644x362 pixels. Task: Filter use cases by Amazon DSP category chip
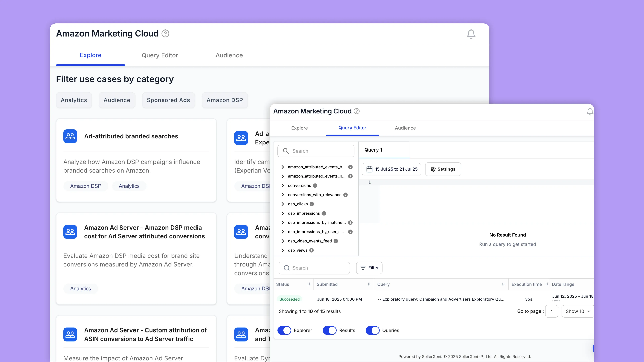[225, 100]
